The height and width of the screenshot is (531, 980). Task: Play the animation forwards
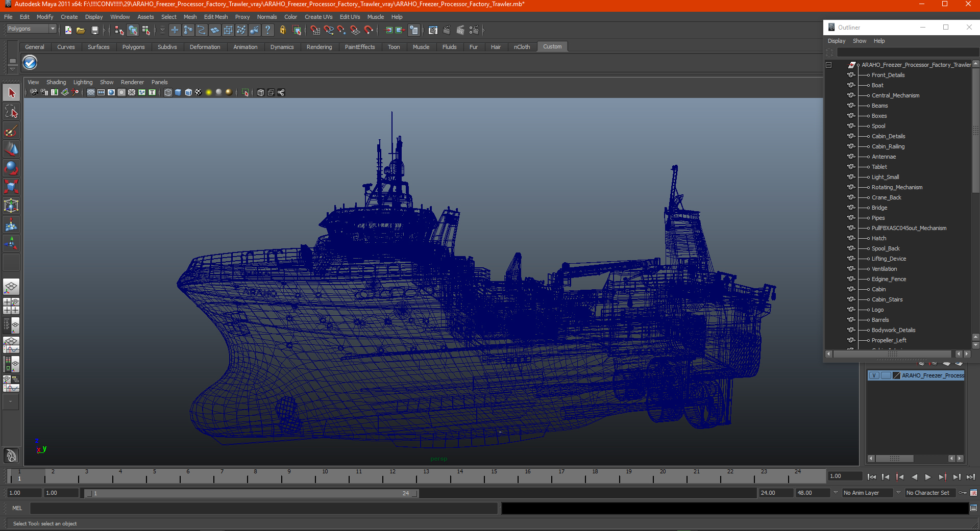928,477
